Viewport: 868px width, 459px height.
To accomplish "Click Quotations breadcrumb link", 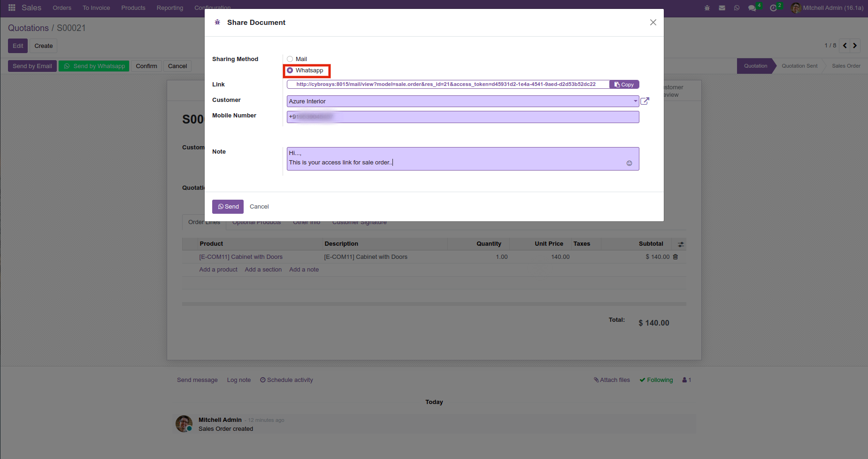I will click(28, 28).
